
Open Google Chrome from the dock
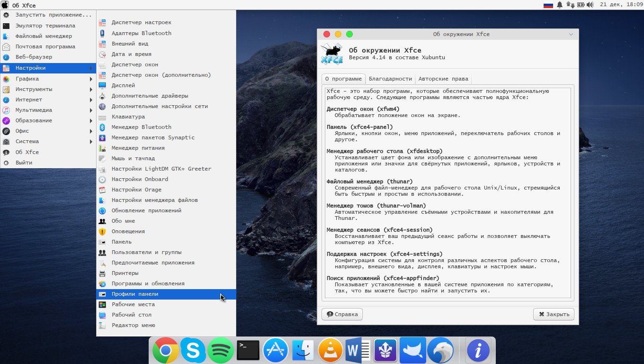165,351
